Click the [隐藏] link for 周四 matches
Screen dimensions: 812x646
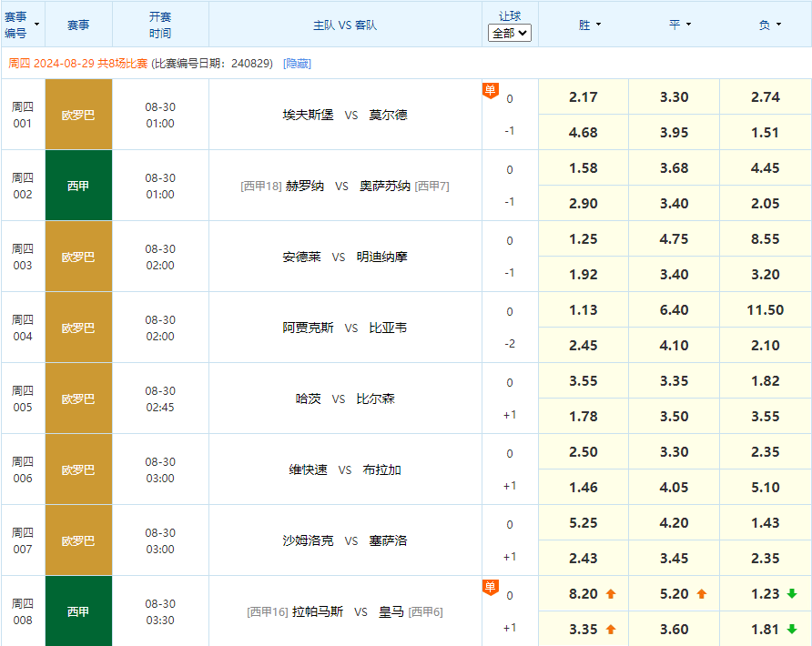297,64
